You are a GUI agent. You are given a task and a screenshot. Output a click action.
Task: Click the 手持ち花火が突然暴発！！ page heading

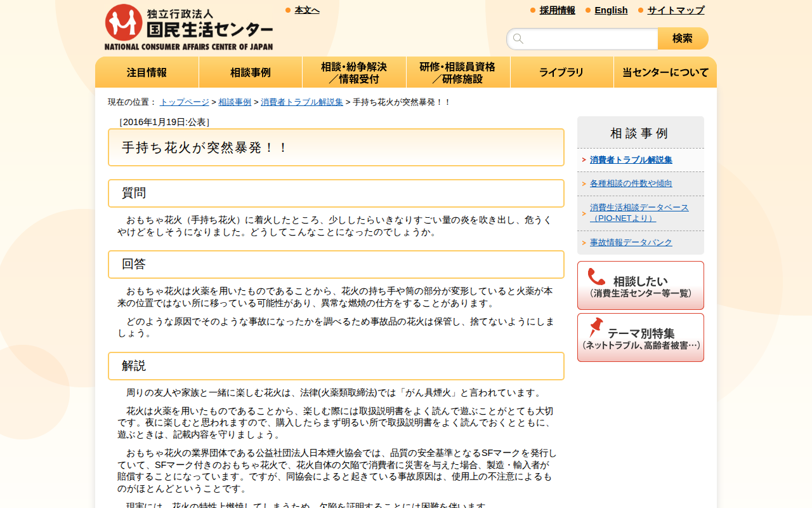click(x=336, y=147)
